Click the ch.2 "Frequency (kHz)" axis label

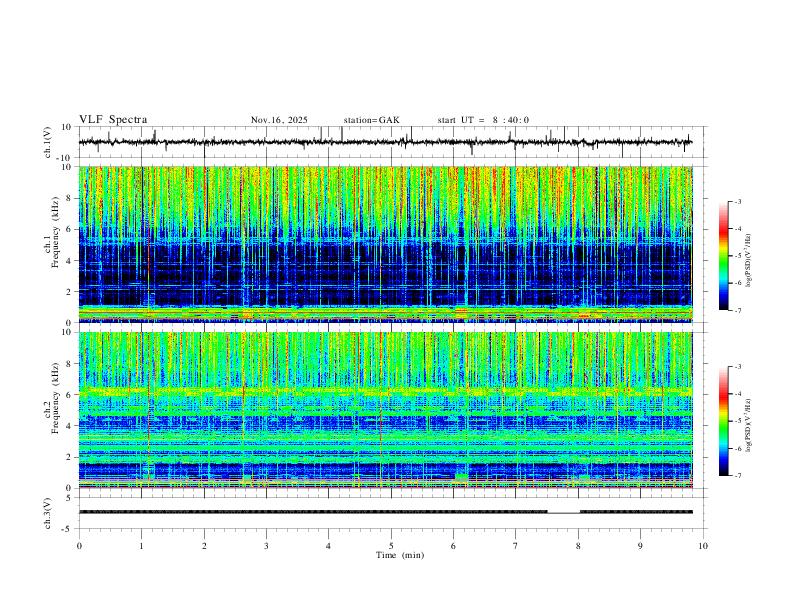pos(55,400)
